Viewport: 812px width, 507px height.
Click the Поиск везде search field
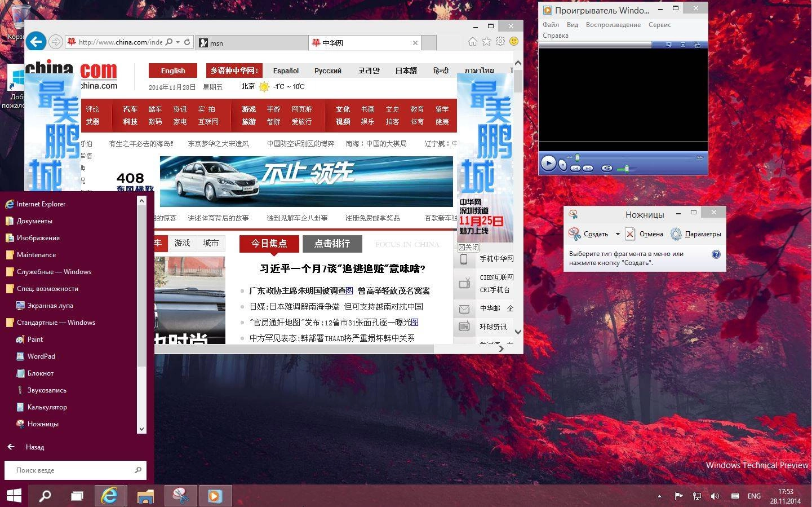[x=76, y=470]
